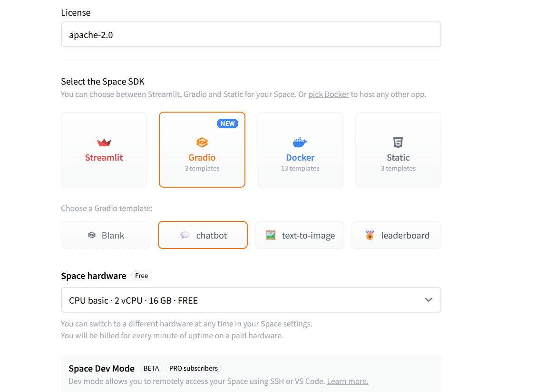Click the Gradio logo icon
The image size is (536, 392).
[202, 142]
